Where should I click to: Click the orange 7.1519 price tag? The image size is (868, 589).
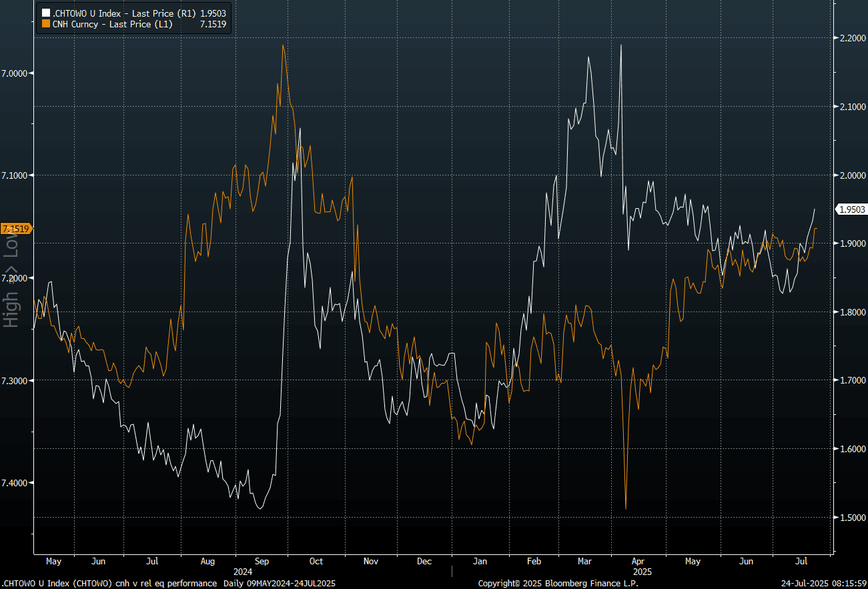(16, 229)
